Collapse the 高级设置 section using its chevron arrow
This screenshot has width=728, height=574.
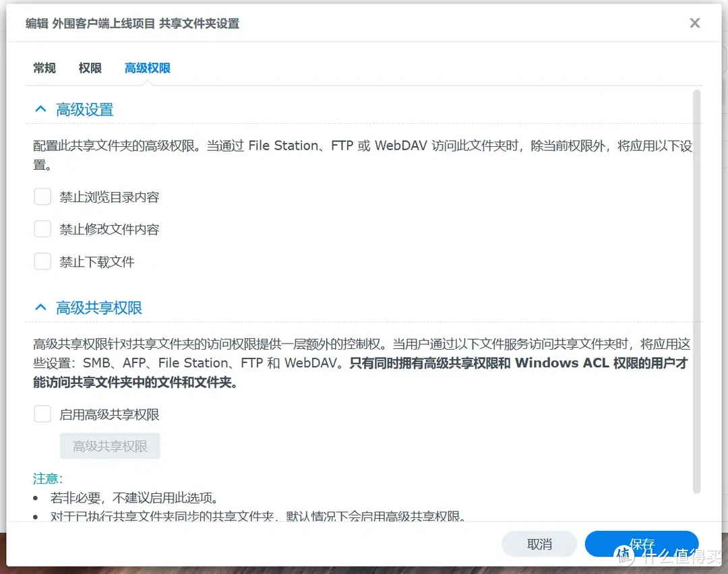pyautogui.click(x=40, y=108)
